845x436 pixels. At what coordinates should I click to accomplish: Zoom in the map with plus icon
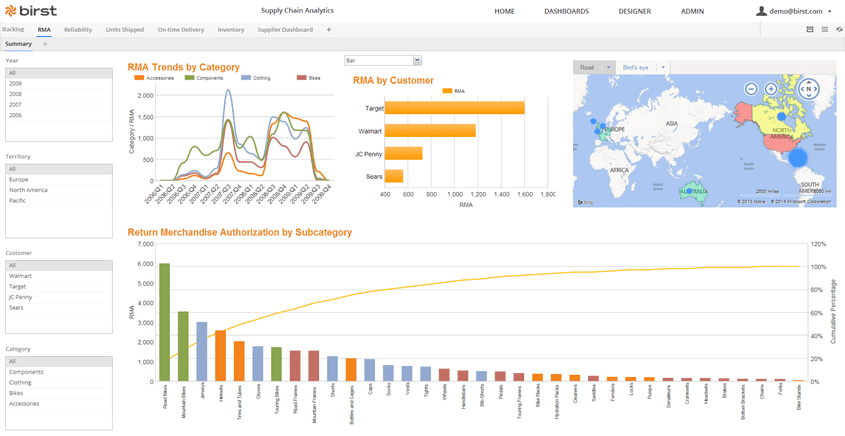coord(771,89)
